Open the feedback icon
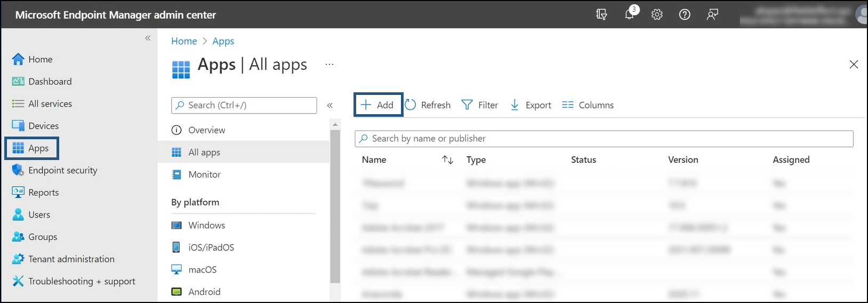This screenshot has height=303, width=868. tap(712, 15)
